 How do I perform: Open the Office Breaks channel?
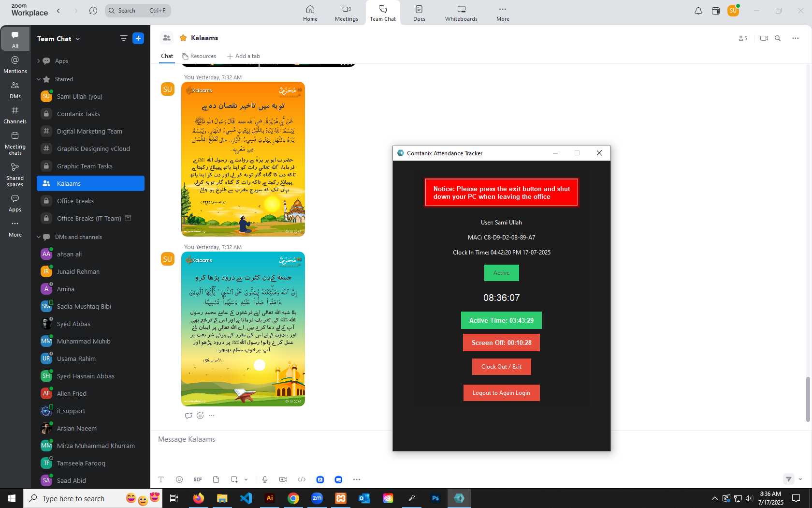[x=90, y=201]
